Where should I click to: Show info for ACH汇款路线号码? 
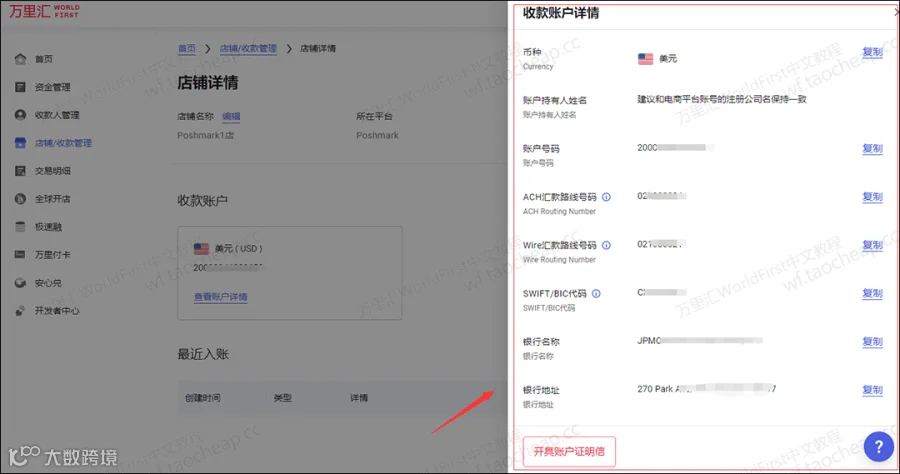[606, 197]
